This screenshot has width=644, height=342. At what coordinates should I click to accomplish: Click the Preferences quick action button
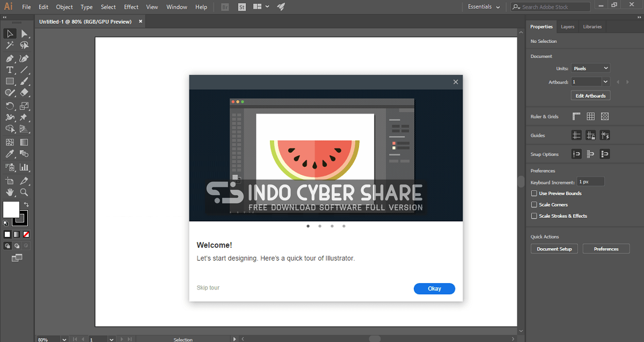[x=606, y=249]
